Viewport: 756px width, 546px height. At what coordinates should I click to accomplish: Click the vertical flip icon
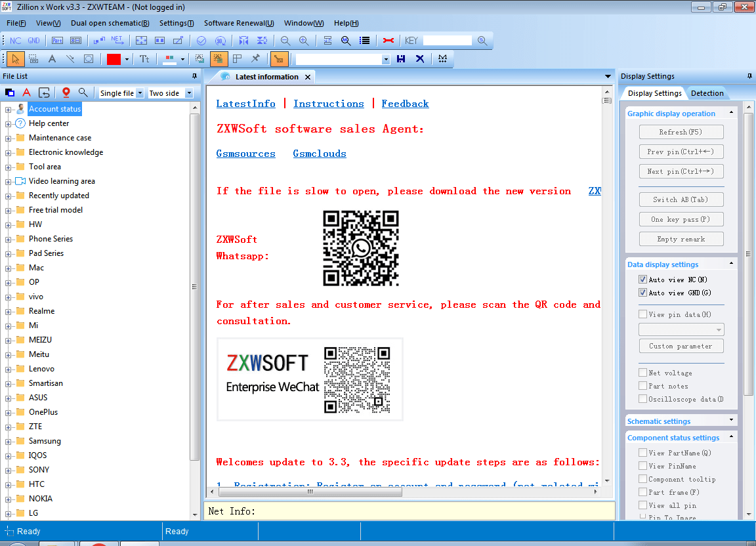[262, 41]
